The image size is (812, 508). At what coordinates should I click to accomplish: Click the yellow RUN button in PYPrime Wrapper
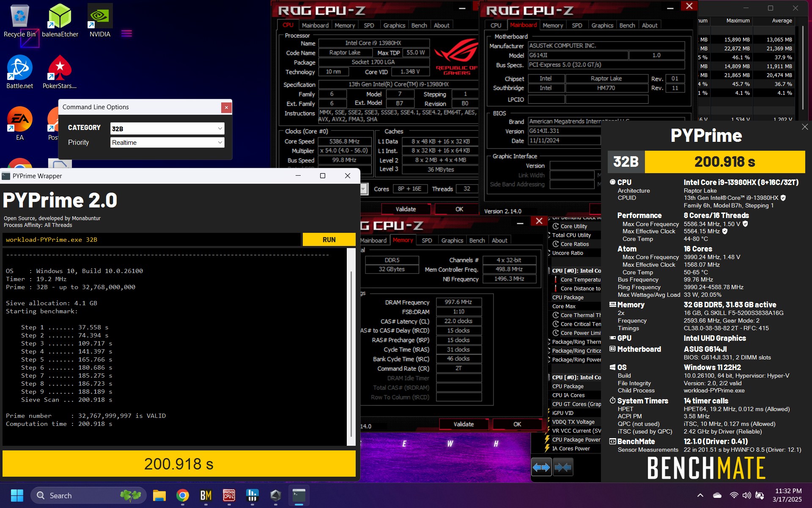[329, 240]
